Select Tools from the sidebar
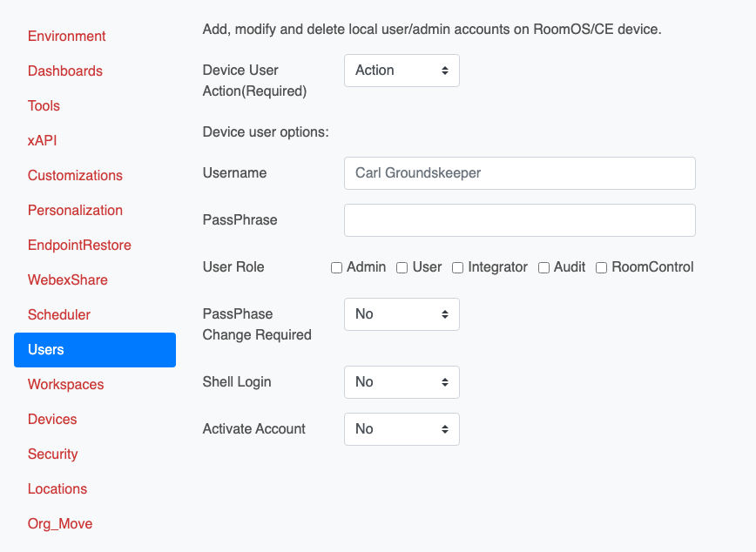 click(44, 106)
